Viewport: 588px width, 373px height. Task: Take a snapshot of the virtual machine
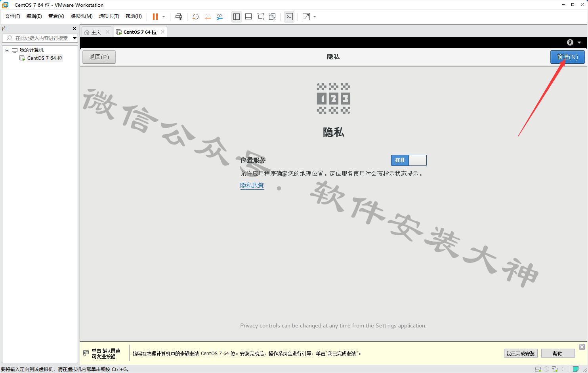195,17
